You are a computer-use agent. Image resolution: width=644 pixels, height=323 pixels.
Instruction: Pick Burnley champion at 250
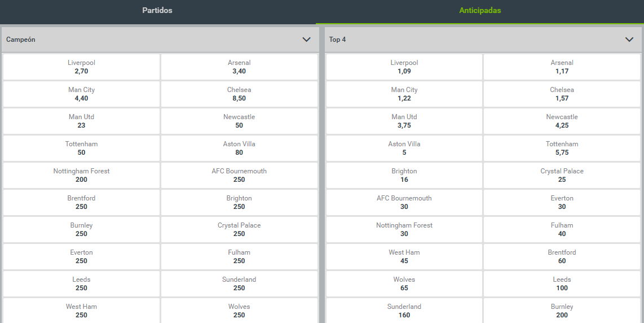pyautogui.click(x=81, y=230)
